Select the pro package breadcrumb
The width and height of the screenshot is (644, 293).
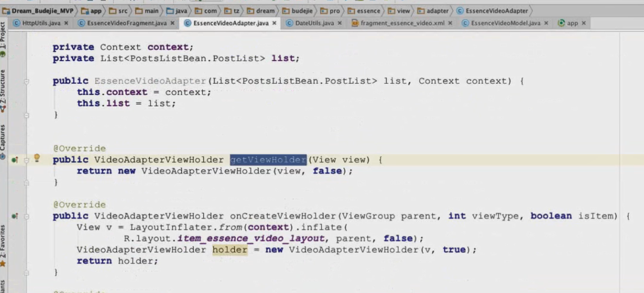[331, 11]
